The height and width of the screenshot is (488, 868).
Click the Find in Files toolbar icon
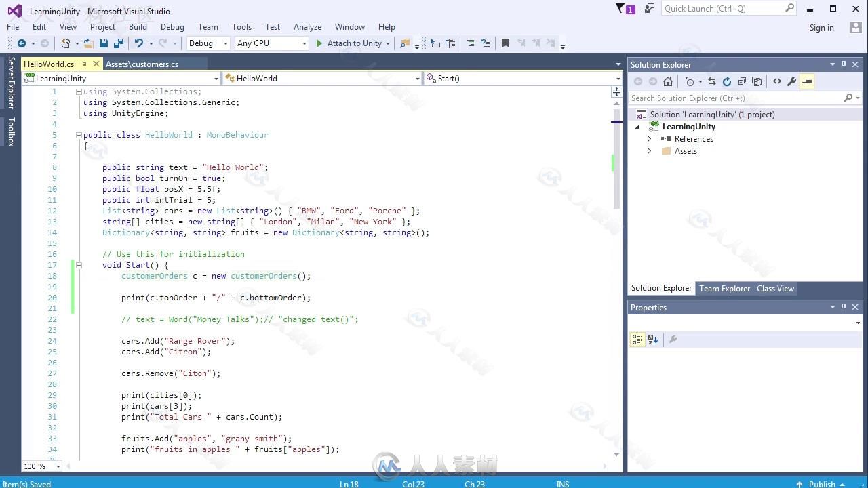(x=405, y=43)
